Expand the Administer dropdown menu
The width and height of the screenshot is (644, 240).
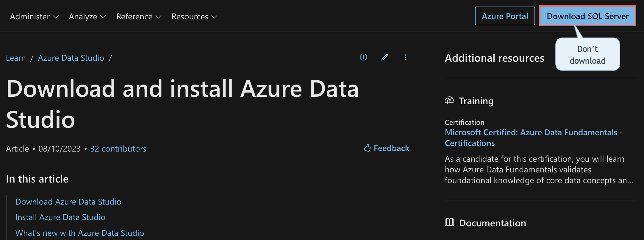[34, 16]
